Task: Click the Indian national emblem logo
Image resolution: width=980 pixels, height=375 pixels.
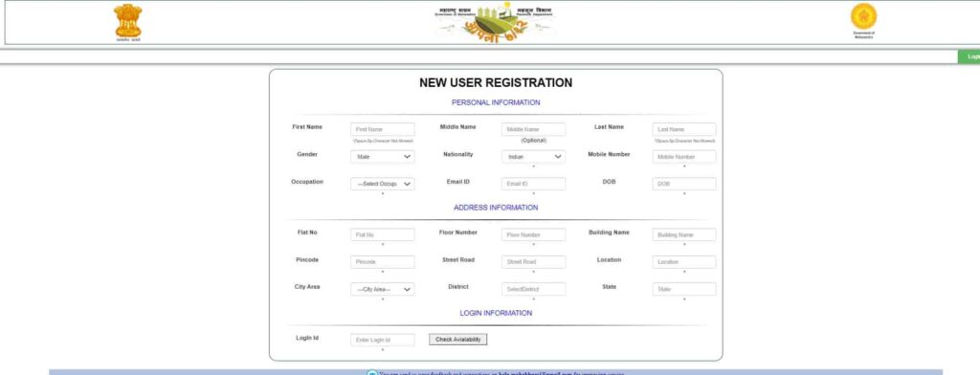Action: click(128, 22)
